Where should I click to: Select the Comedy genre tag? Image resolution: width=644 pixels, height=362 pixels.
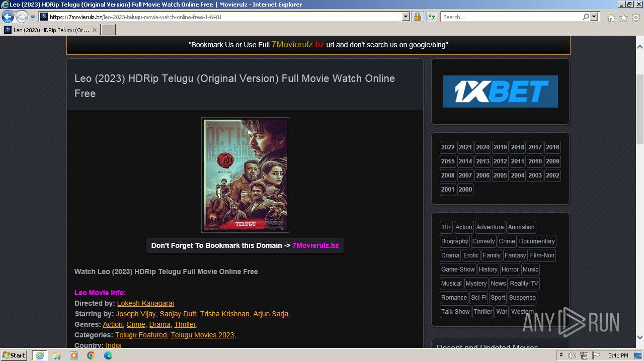(x=484, y=241)
